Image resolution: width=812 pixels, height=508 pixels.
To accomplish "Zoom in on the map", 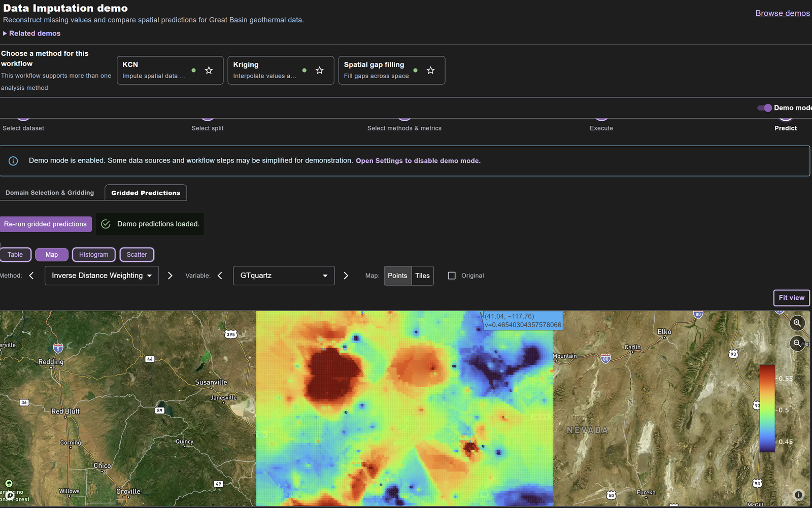I will pyautogui.click(x=797, y=323).
